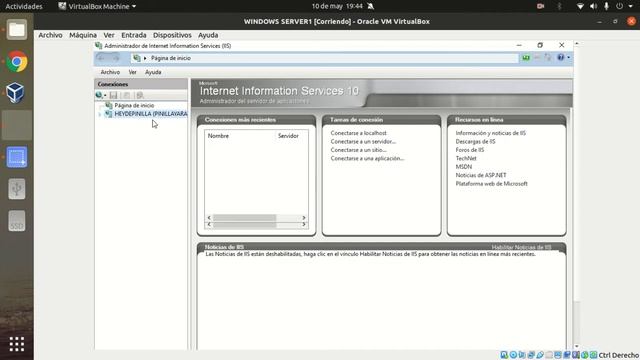This screenshot has height=360, width=640.
Task: Open the Actividades overview
Action: pos(24,6)
